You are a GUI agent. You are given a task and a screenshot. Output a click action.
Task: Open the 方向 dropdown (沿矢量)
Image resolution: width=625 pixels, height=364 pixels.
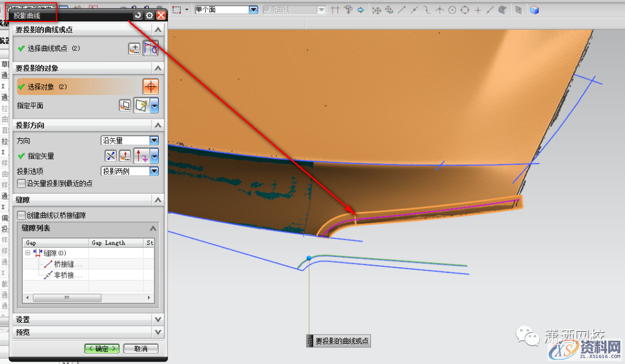point(154,141)
